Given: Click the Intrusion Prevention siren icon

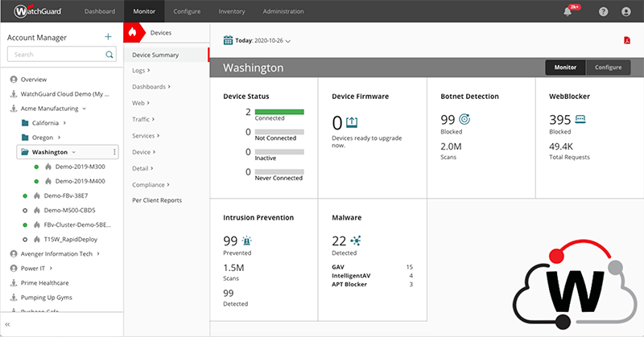Looking at the screenshot, I should click(246, 240).
